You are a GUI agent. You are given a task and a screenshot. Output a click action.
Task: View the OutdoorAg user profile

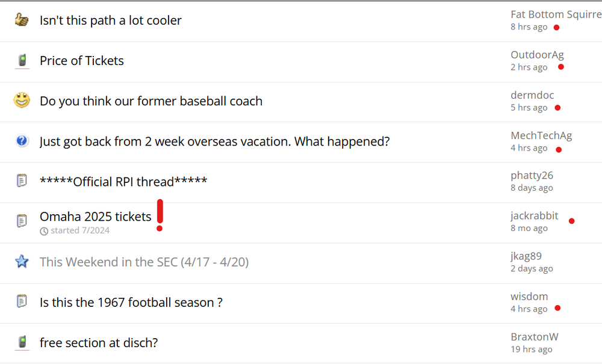point(537,55)
